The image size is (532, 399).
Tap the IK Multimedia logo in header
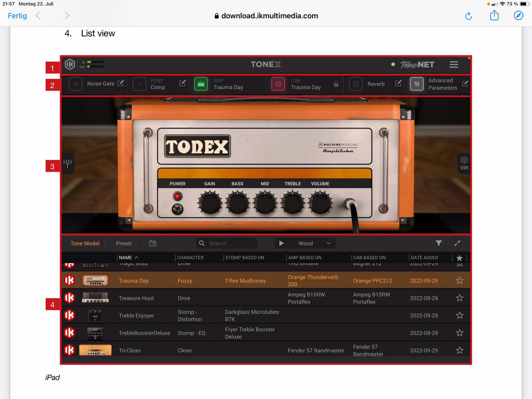coord(70,64)
